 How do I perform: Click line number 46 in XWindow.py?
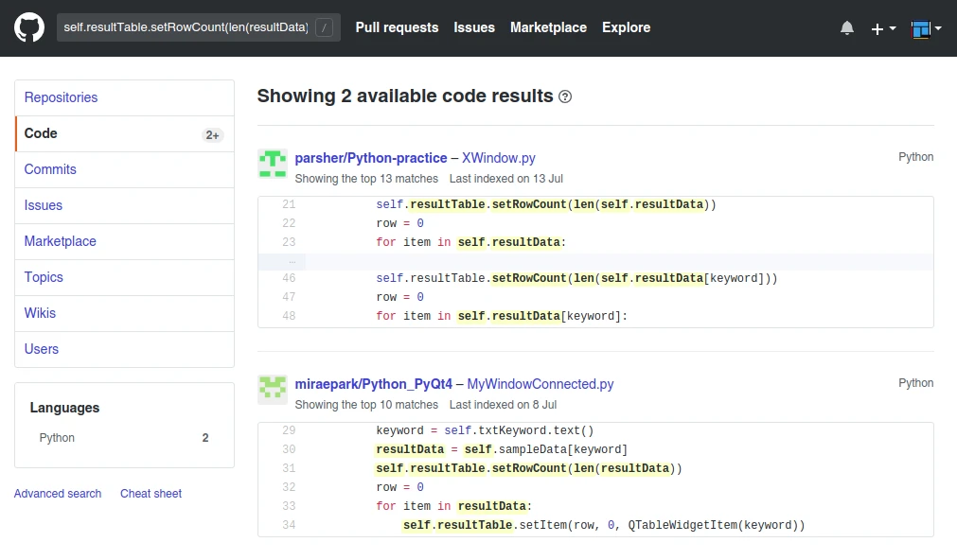point(289,278)
